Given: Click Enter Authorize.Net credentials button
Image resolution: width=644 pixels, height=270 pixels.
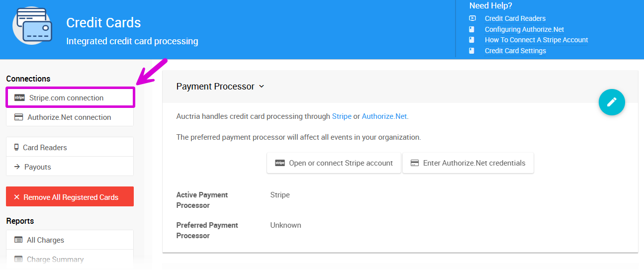Looking at the screenshot, I should pos(468,163).
